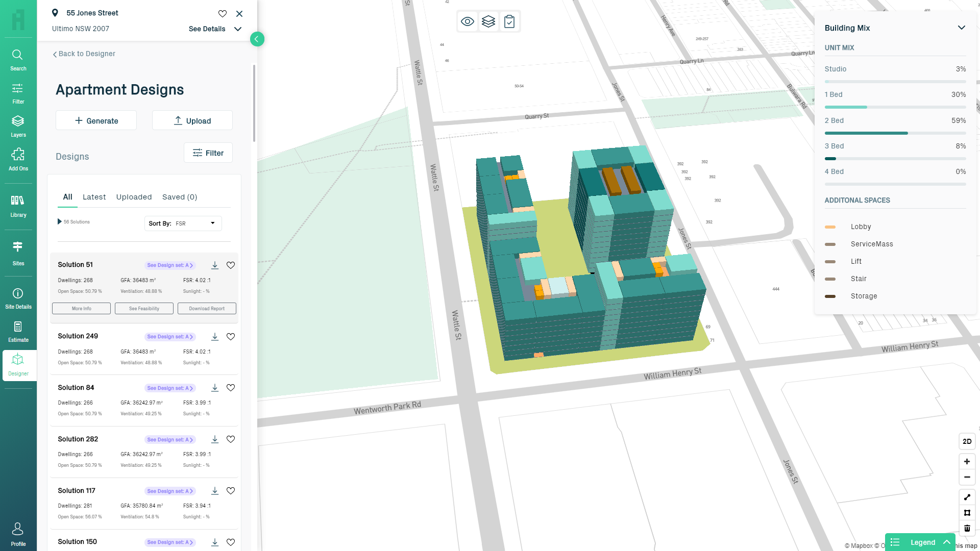Expand the Legend panel
Image resolution: width=980 pixels, height=551 pixels.
(920, 542)
